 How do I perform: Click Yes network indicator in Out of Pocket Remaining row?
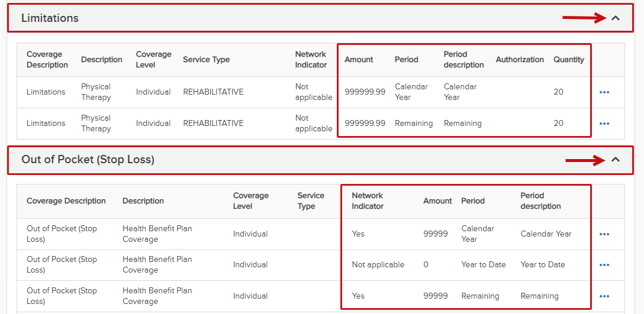(358, 296)
